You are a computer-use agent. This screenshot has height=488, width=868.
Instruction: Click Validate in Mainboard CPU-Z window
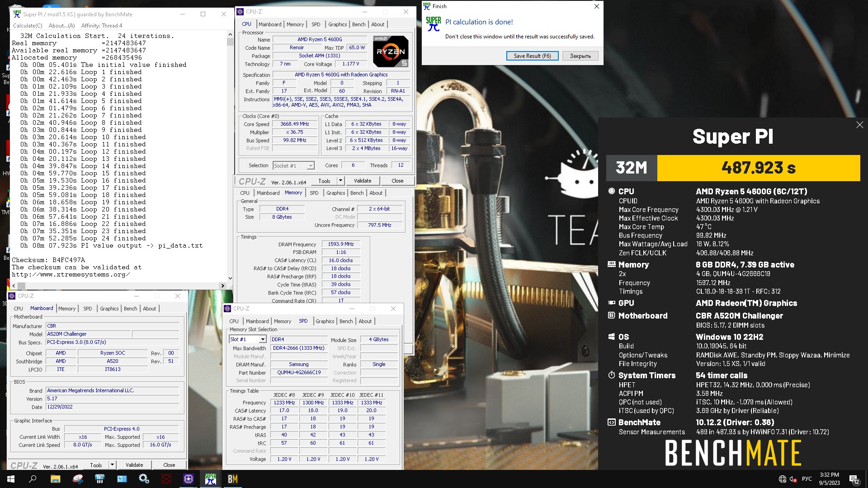pyautogui.click(x=134, y=465)
